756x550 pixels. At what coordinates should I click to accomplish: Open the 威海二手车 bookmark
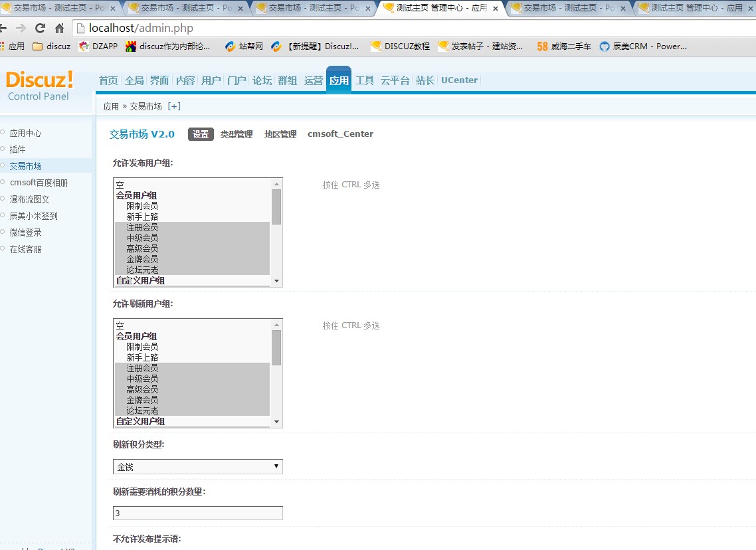pos(564,46)
